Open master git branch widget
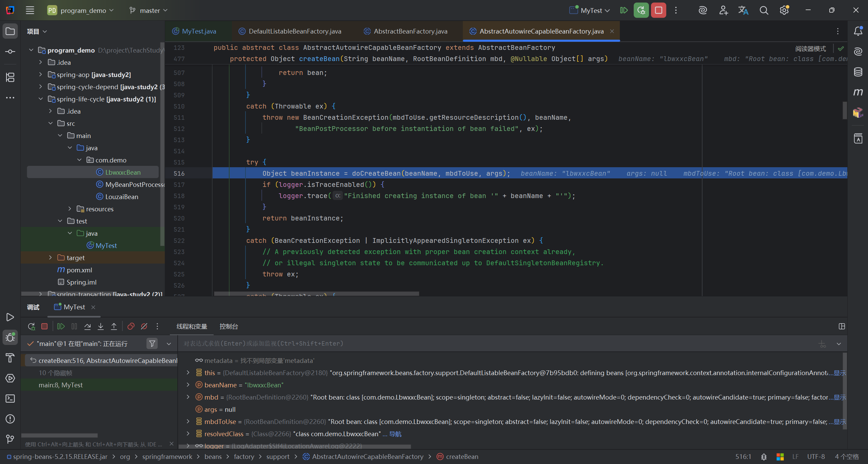The width and height of the screenshot is (868, 464). pyautogui.click(x=149, y=11)
